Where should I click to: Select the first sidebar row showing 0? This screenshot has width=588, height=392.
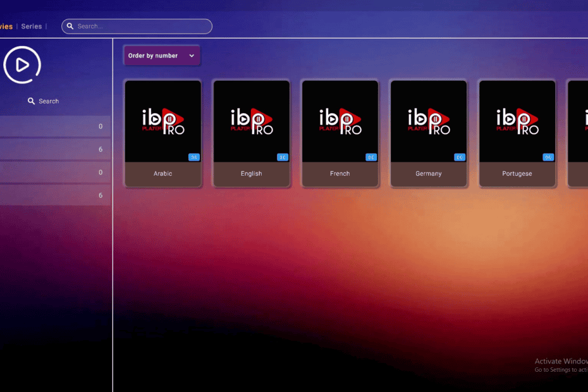pos(55,126)
